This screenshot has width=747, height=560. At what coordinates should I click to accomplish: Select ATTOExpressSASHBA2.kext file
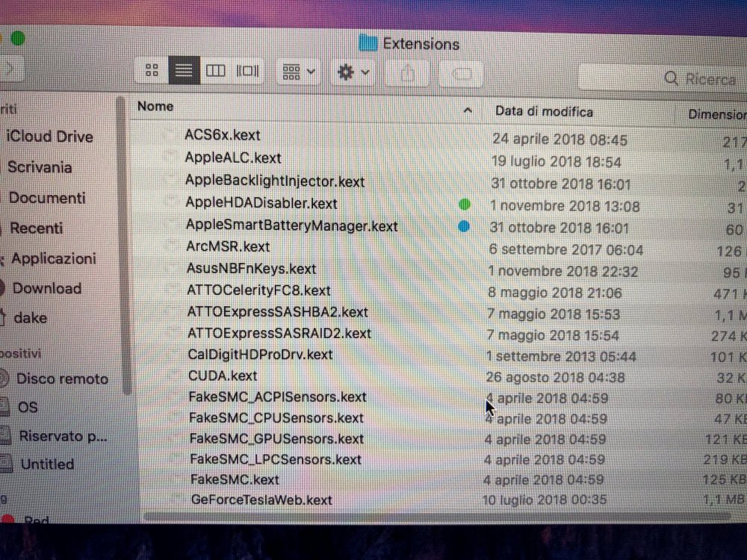278,312
